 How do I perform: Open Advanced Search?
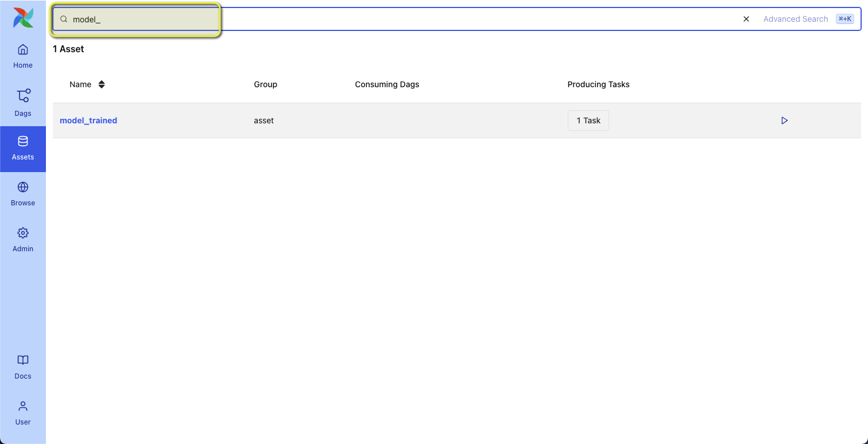coord(795,19)
